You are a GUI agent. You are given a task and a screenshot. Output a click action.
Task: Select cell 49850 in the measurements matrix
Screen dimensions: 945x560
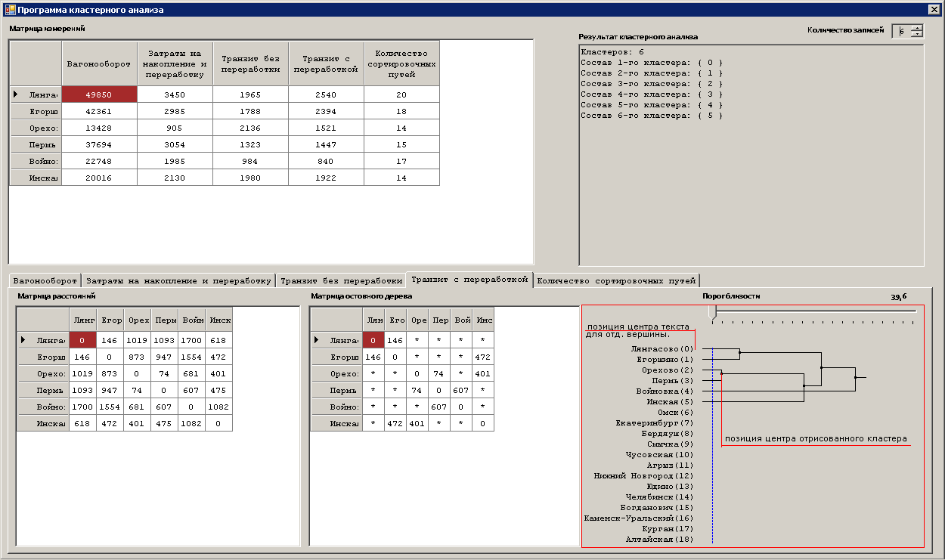pyautogui.click(x=99, y=94)
